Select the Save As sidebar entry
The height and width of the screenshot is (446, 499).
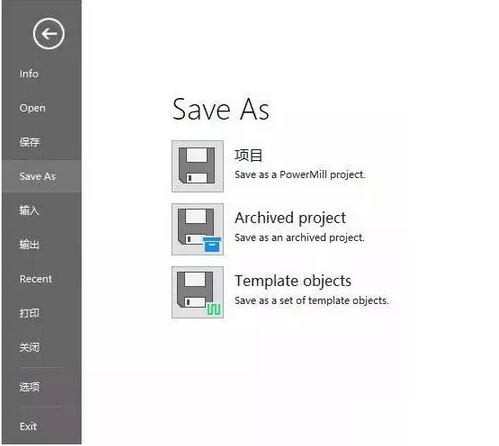click(42, 176)
